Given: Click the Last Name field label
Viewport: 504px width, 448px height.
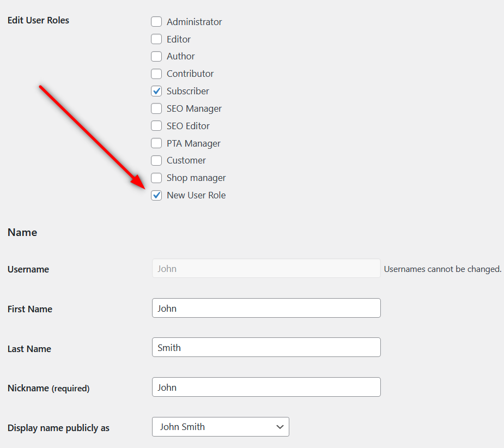Looking at the screenshot, I should coord(29,349).
